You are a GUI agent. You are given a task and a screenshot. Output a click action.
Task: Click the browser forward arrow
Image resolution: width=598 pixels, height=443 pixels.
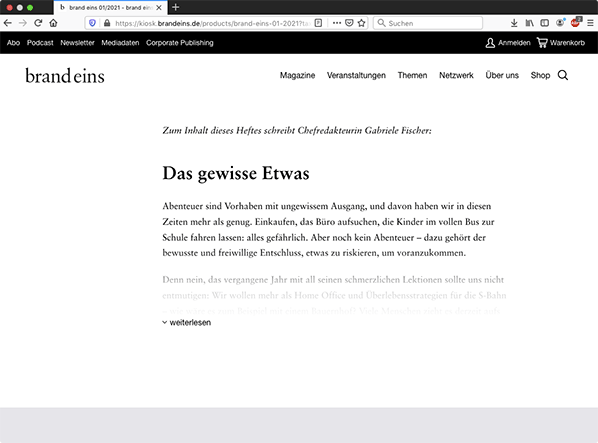click(x=23, y=23)
